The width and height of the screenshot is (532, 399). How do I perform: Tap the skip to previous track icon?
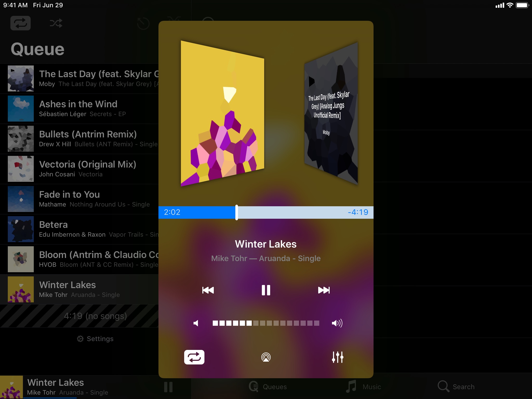208,290
